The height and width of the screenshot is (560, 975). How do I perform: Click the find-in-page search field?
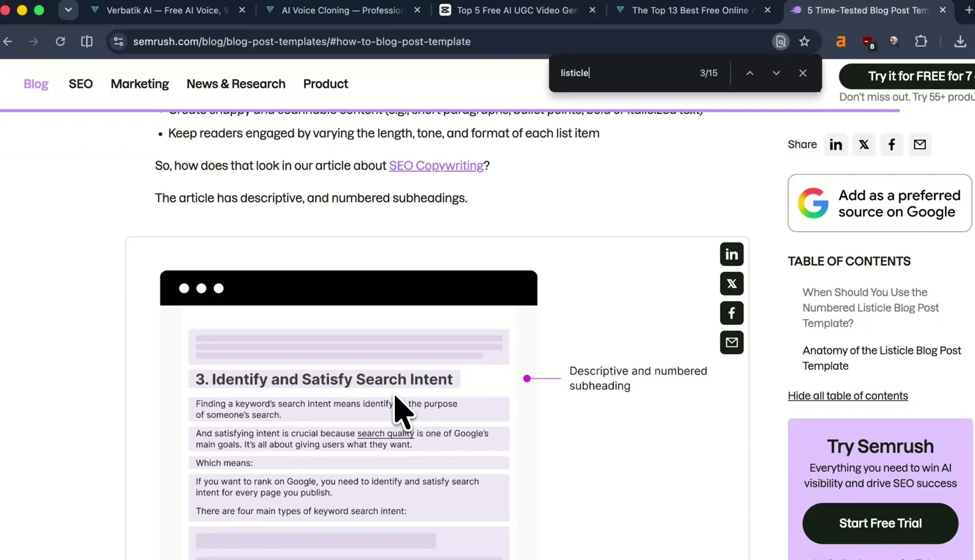[625, 73]
